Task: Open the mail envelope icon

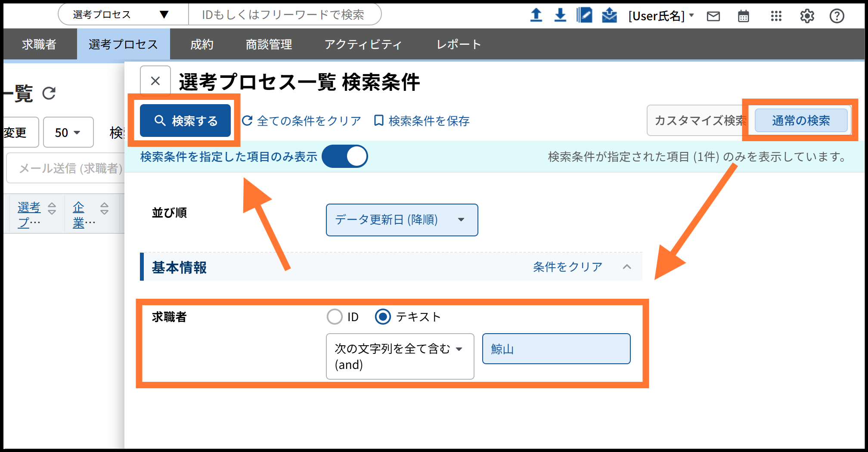Action: (x=713, y=16)
